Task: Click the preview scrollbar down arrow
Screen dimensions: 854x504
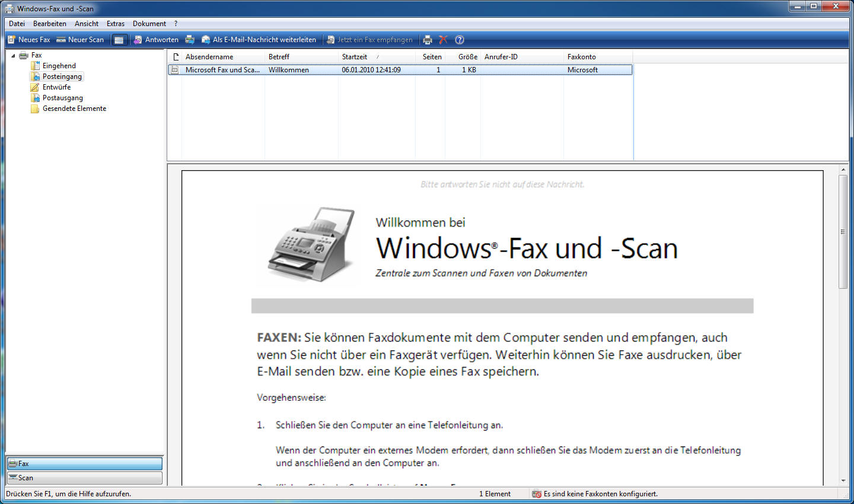Action: click(843, 481)
